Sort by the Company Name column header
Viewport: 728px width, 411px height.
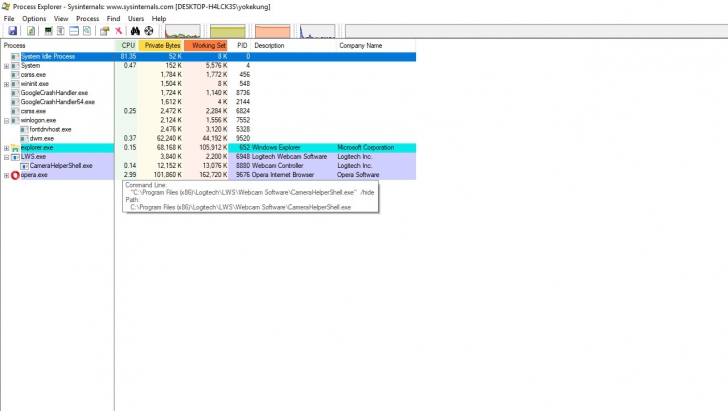(376, 46)
